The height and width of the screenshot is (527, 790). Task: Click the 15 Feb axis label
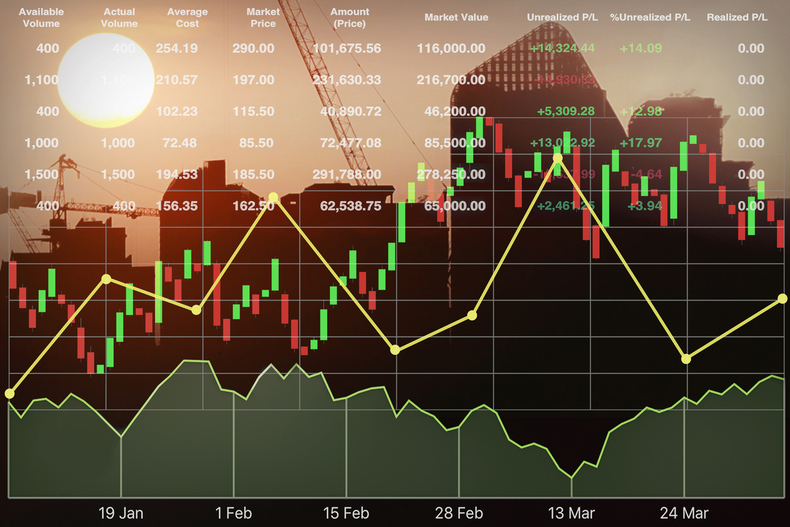346,513
